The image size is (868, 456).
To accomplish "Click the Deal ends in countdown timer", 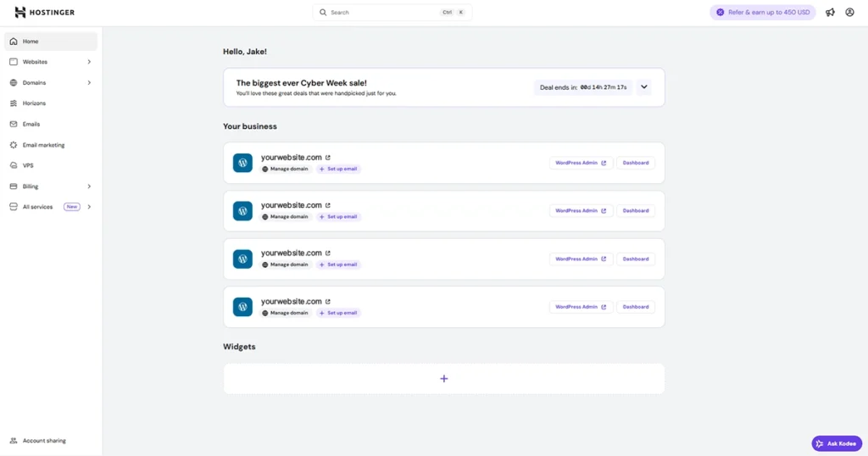I will tap(583, 87).
